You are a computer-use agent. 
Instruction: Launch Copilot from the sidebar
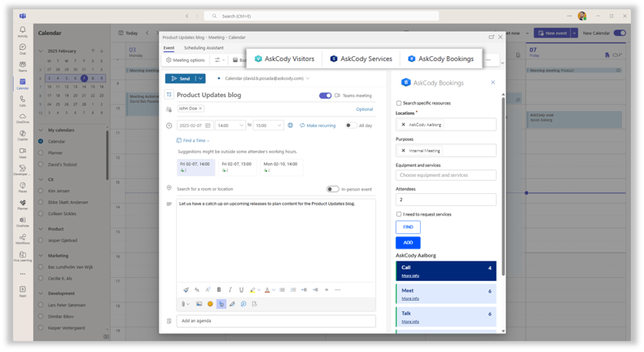23,135
